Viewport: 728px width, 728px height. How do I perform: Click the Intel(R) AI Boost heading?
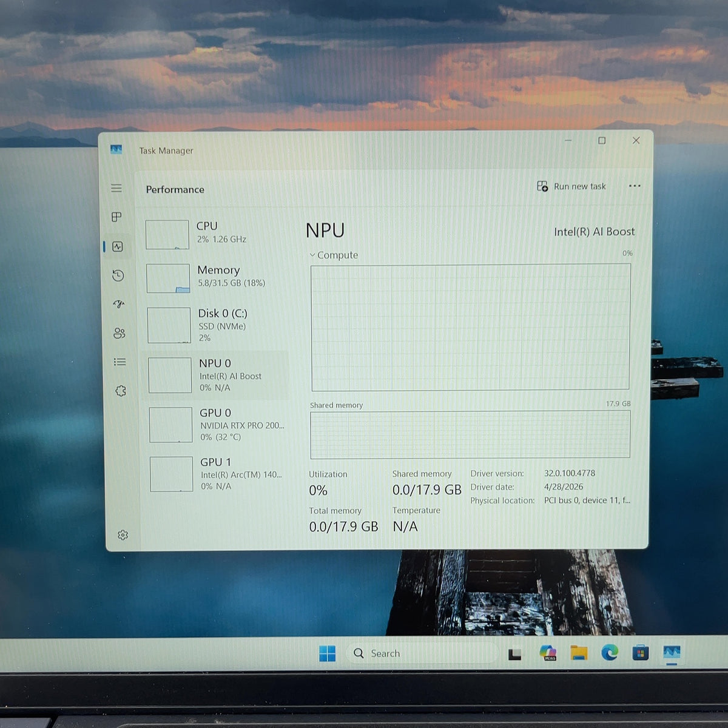[594, 231]
